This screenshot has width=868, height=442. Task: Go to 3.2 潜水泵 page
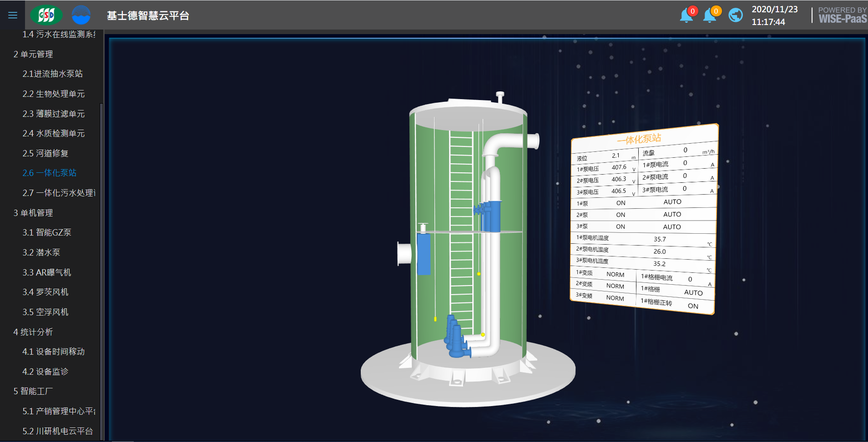pyautogui.click(x=41, y=252)
